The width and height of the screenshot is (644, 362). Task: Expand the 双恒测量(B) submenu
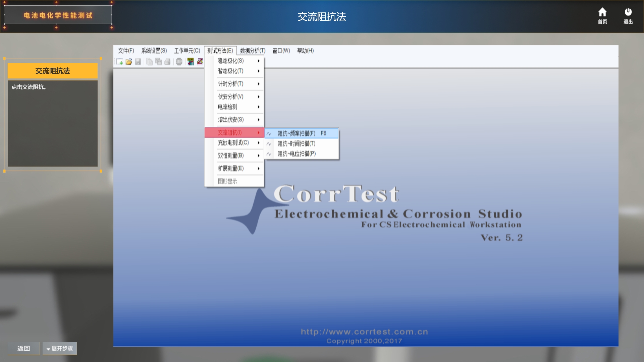tap(234, 156)
